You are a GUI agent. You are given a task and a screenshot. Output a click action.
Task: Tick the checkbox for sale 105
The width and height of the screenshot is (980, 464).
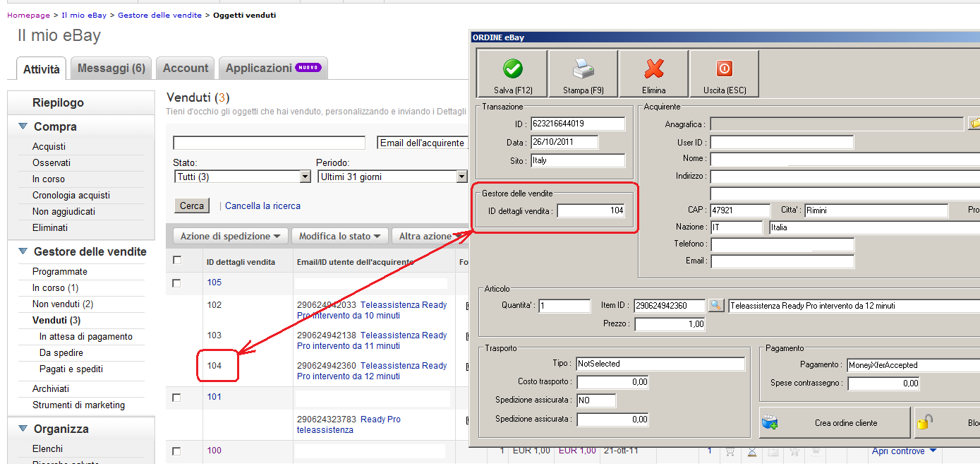click(x=176, y=283)
